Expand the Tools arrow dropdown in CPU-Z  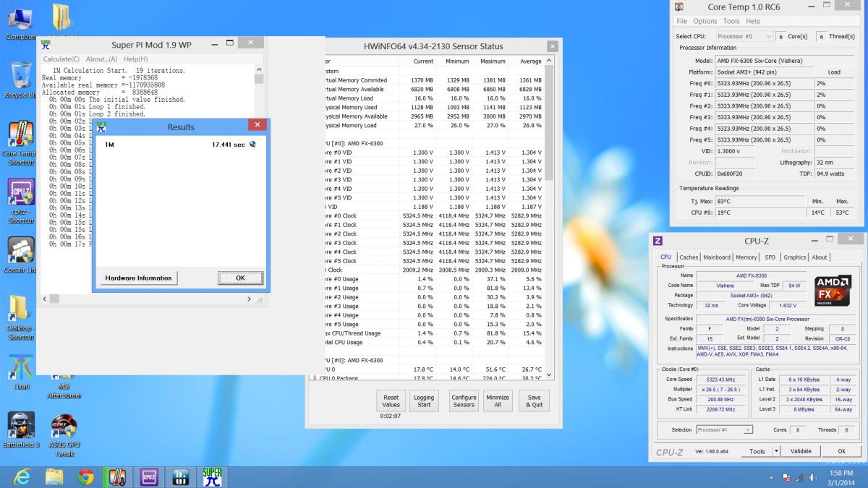coord(776,451)
